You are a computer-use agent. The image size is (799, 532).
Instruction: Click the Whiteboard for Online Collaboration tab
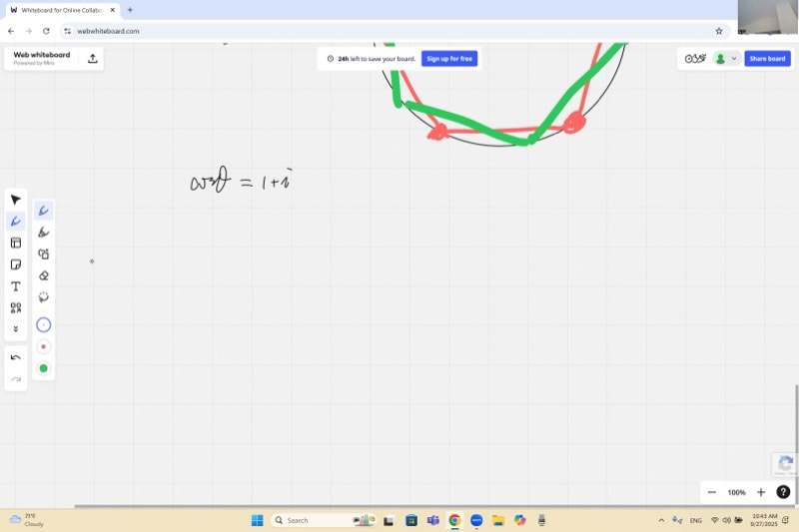[x=60, y=10]
